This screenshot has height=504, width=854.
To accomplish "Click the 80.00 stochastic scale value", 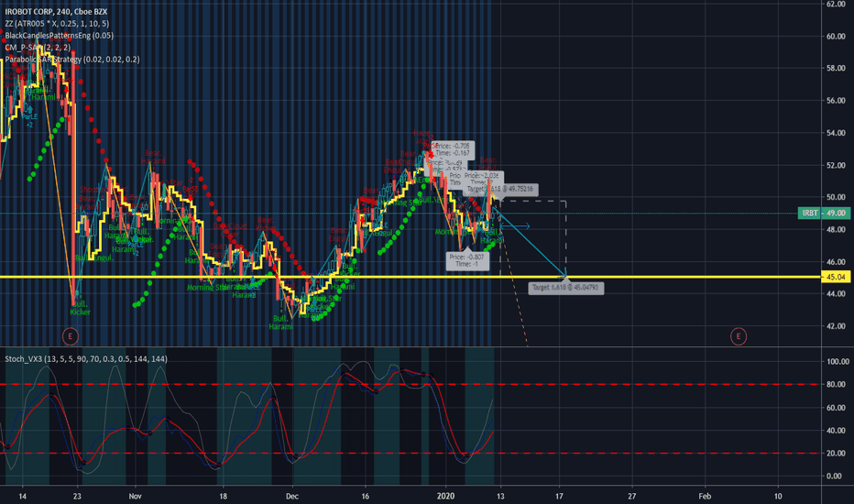I will tap(838, 385).
